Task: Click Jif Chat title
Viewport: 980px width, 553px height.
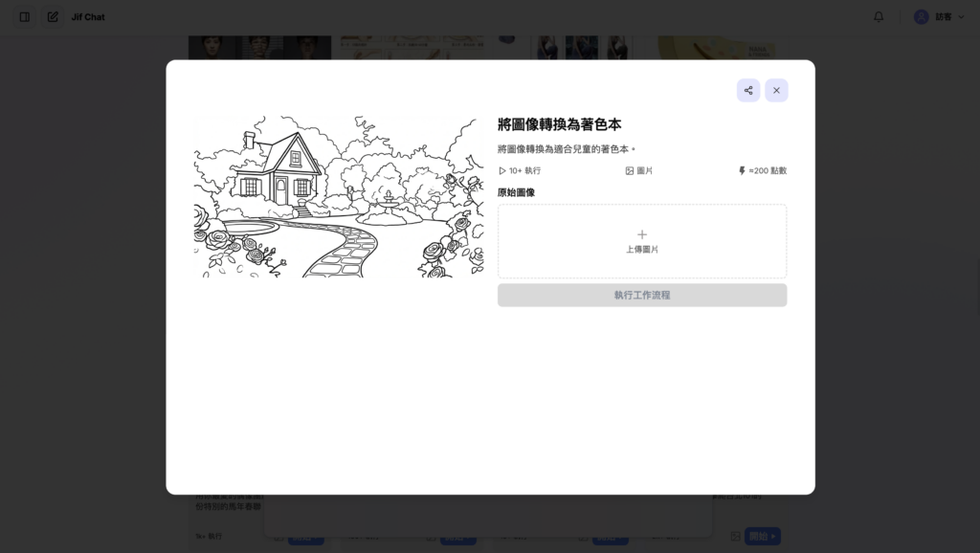Action: click(x=88, y=17)
